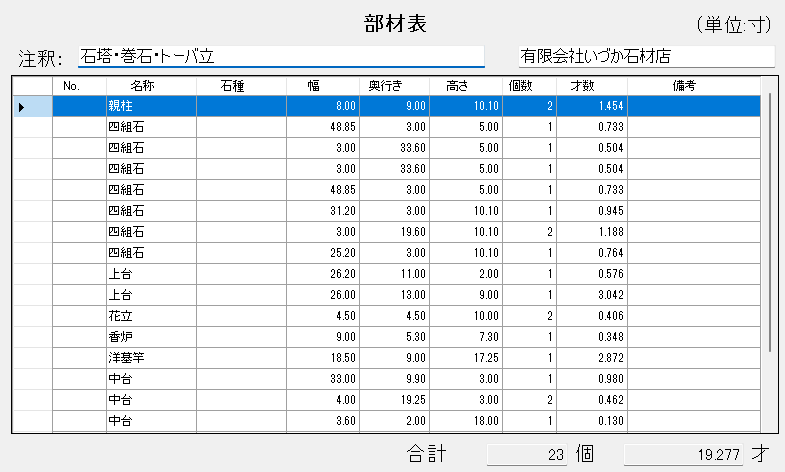785x472 pixels.
Task: Click the 高さ column header
Action: click(x=466, y=86)
